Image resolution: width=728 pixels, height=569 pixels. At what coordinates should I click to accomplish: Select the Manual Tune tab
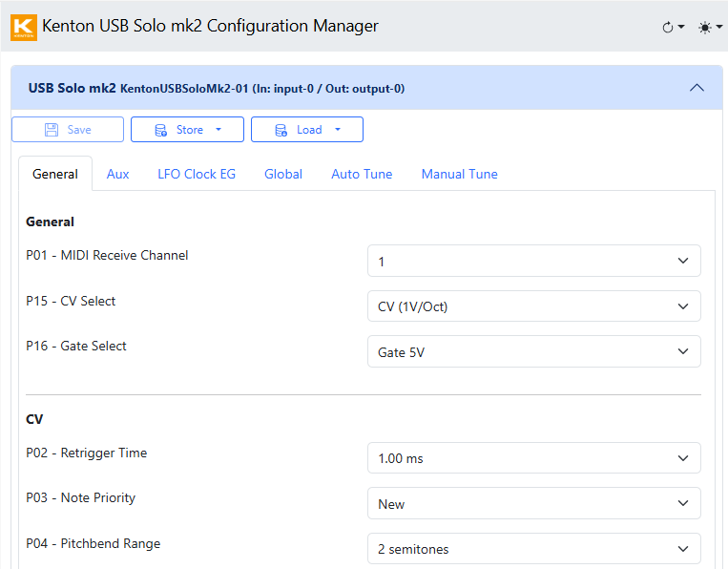coord(459,174)
